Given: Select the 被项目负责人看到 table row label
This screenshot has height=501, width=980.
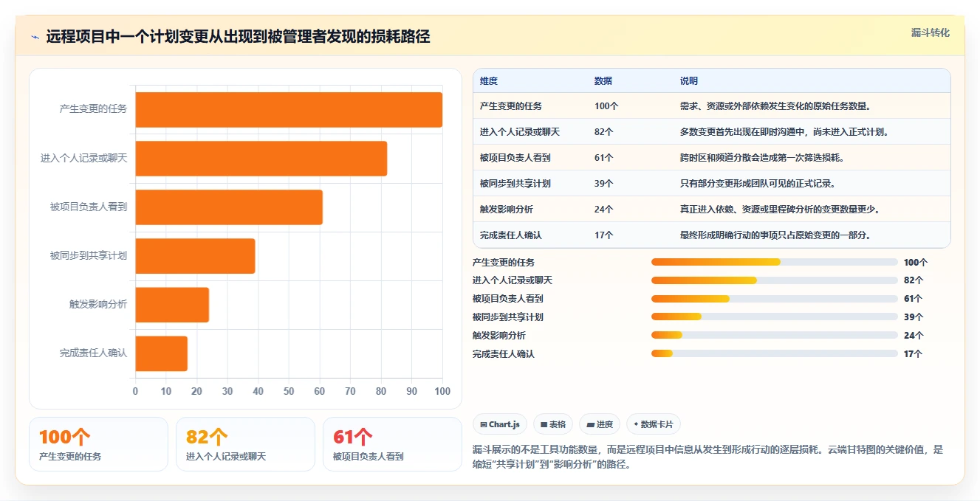Looking at the screenshot, I should 515,158.
